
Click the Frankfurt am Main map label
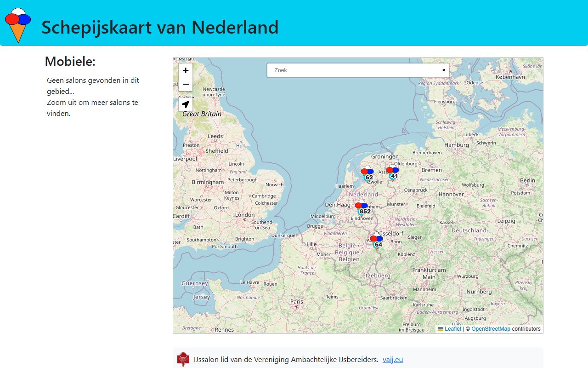[429, 274]
